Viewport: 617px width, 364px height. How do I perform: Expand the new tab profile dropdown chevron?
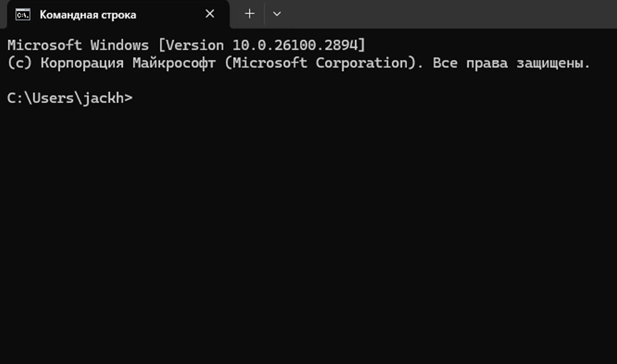pyautogui.click(x=277, y=14)
